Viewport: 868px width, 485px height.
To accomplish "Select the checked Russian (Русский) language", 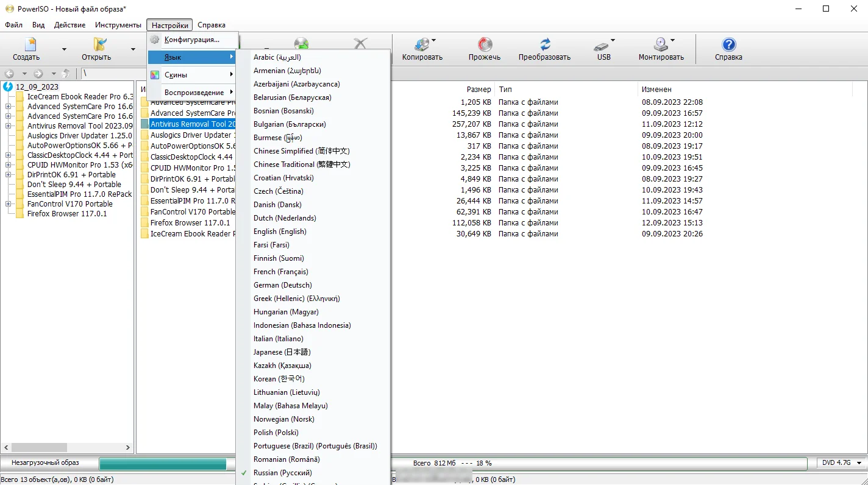I will [282, 473].
